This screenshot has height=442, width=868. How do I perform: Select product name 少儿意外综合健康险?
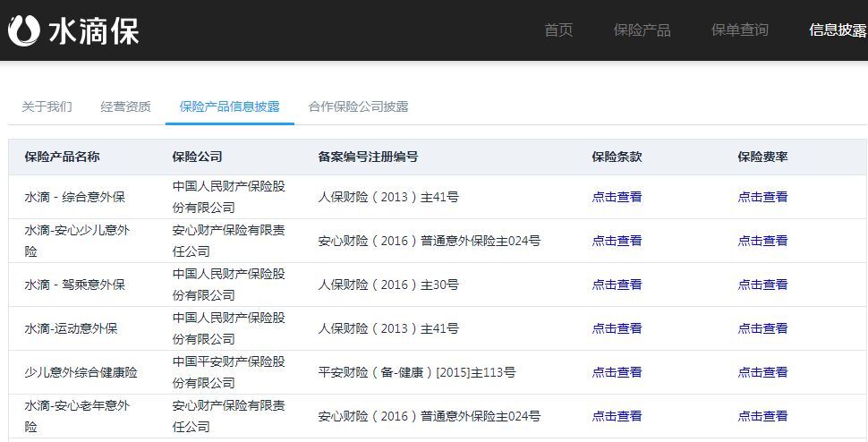point(81,372)
